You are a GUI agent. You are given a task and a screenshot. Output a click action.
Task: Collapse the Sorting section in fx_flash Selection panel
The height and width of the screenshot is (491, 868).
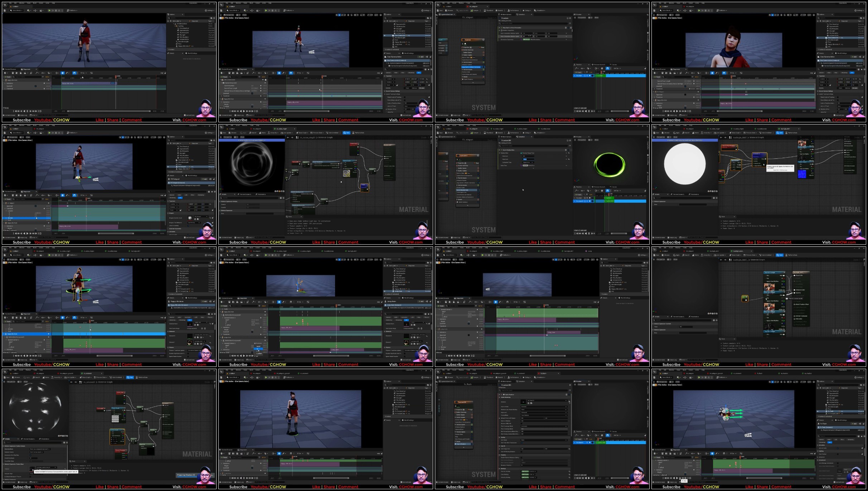pyautogui.click(x=500, y=437)
